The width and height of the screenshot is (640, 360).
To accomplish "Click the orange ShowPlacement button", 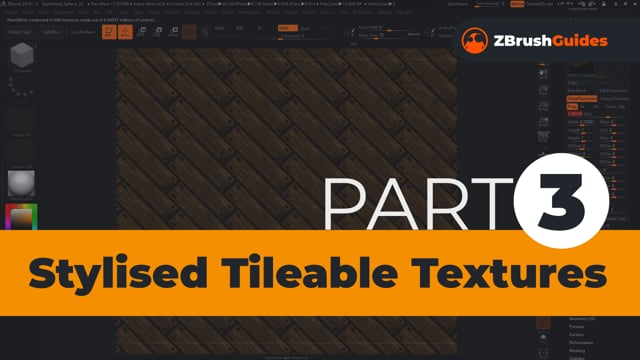I will coord(582,99).
